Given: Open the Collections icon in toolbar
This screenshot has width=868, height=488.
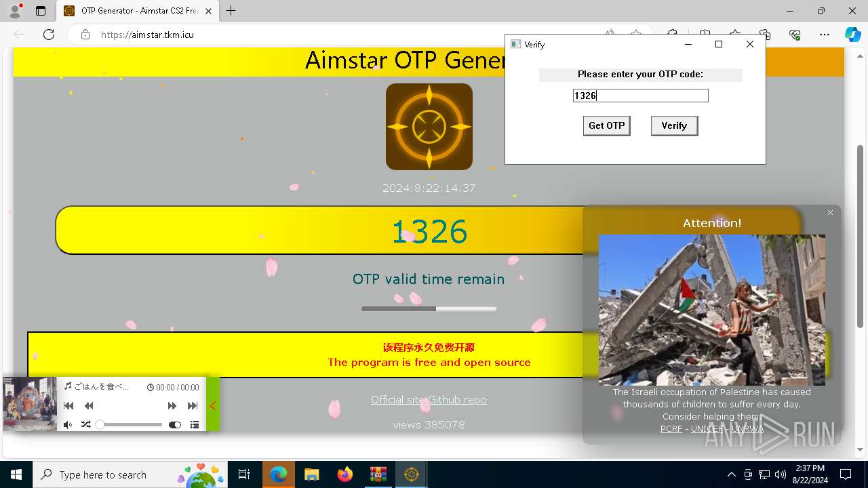Looking at the screenshot, I should point(765,35).
